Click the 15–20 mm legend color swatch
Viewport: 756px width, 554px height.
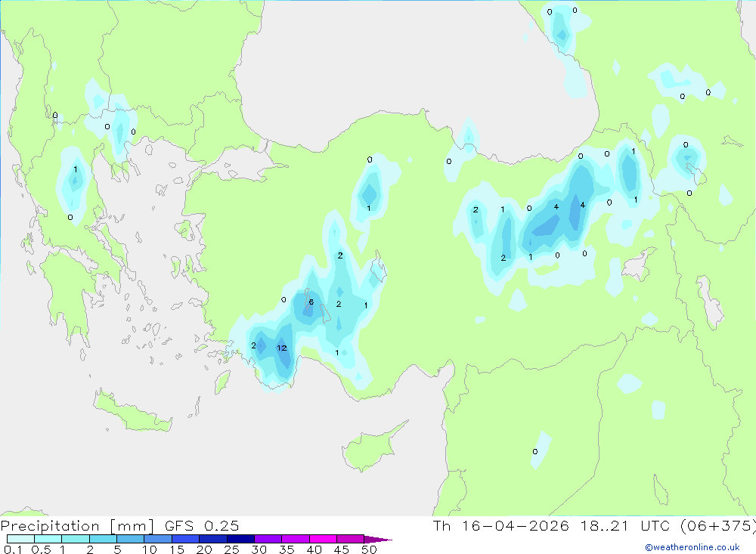[x=186, y=539]
